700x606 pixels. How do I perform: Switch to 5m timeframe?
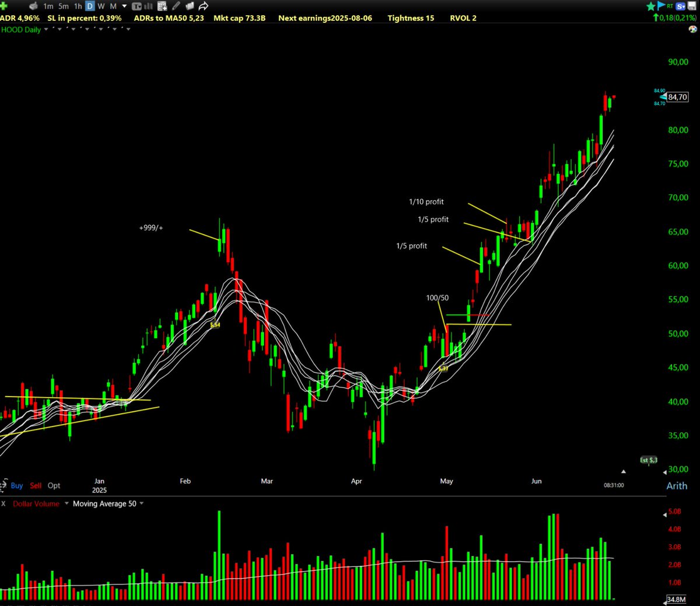tap(63, 6)
